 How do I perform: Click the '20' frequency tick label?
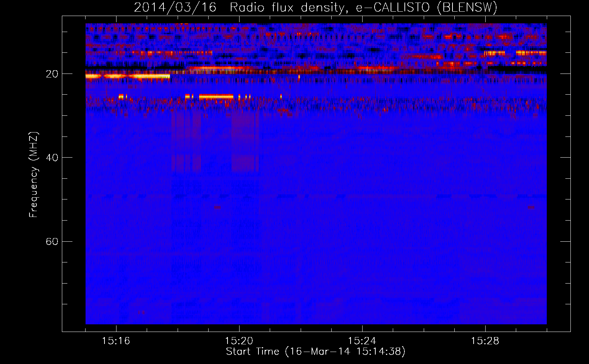[x=52, y=74]
